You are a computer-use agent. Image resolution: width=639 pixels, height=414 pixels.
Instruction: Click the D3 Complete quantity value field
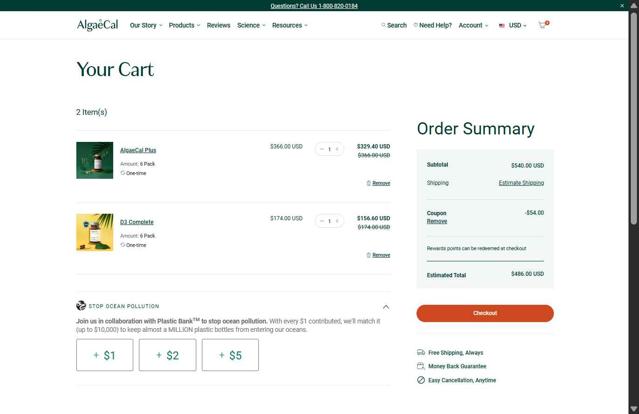click(329, 221)
